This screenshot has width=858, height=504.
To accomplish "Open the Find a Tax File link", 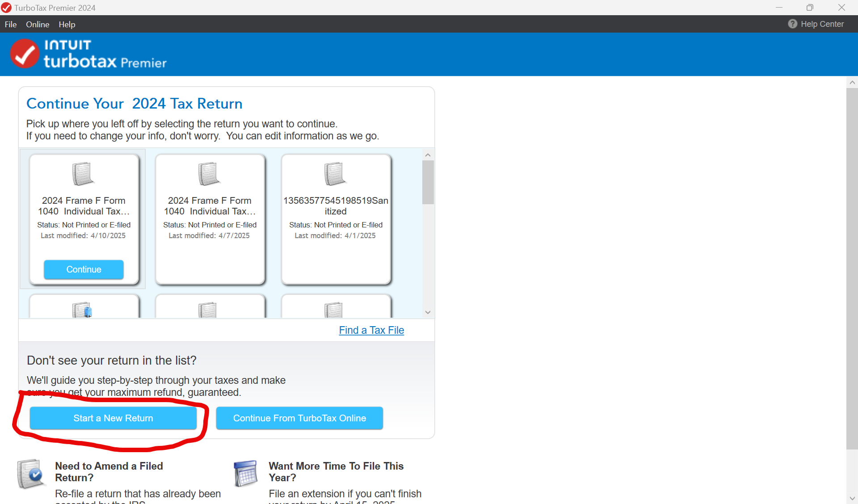I will tap(371, 330).
